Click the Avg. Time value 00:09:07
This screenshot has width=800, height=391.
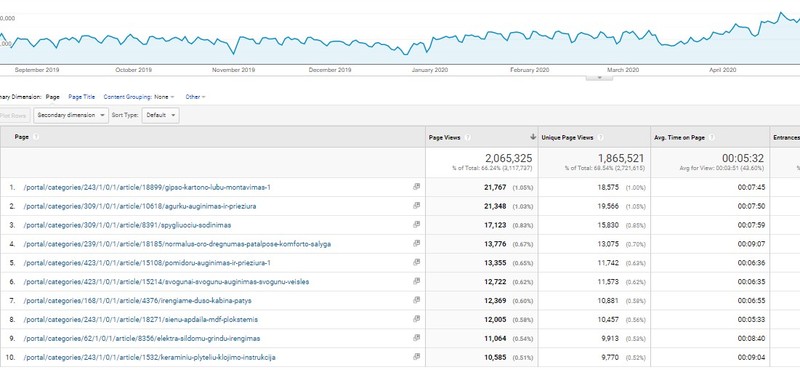751,244
